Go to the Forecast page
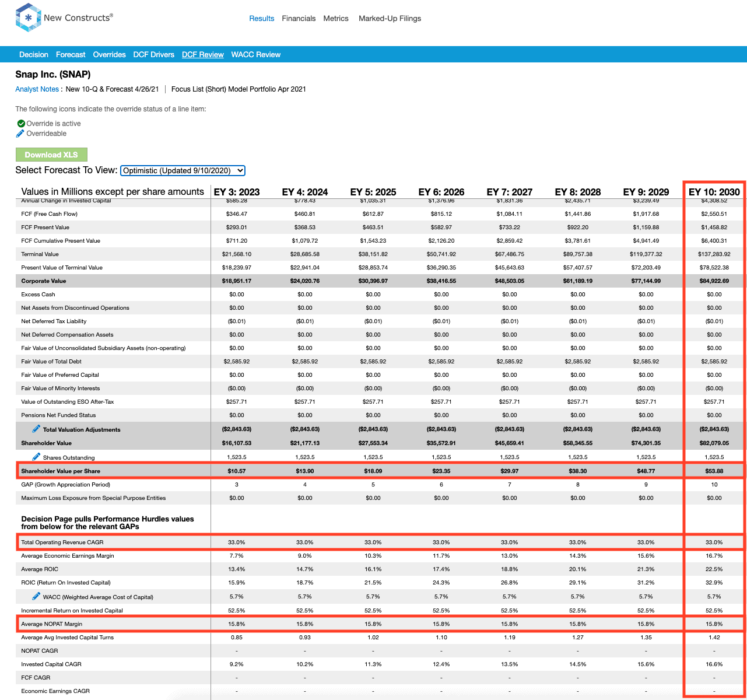 pos(71,54)
